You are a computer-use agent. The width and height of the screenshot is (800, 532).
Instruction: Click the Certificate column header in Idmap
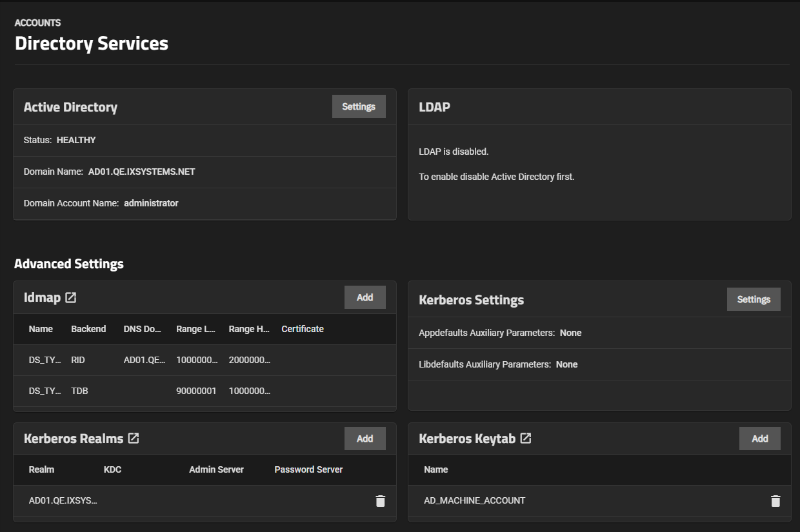(303, 330)
